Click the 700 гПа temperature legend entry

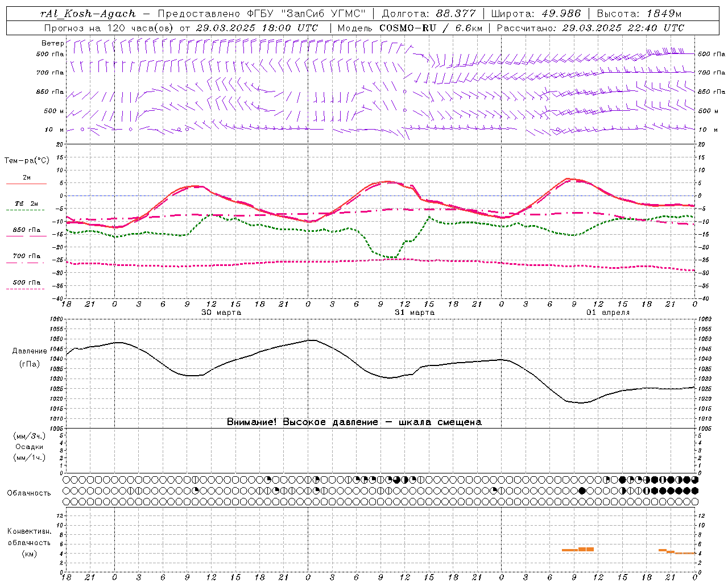point(27,256)
